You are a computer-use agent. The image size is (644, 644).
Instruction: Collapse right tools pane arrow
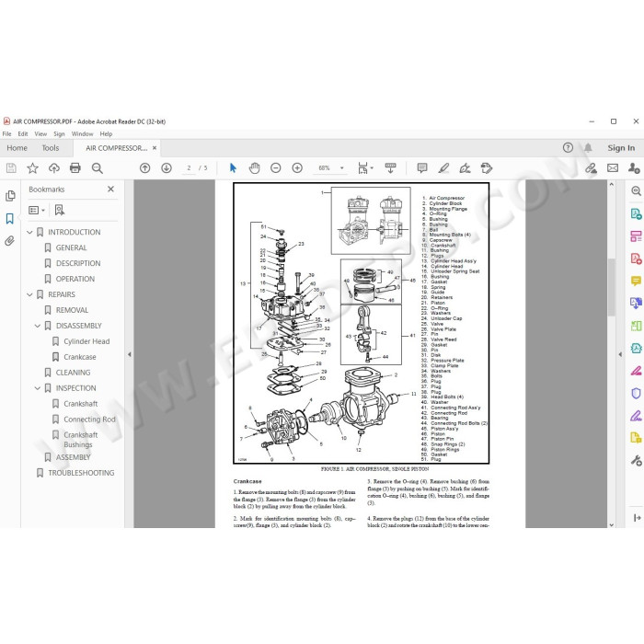[x=620, y=354]
